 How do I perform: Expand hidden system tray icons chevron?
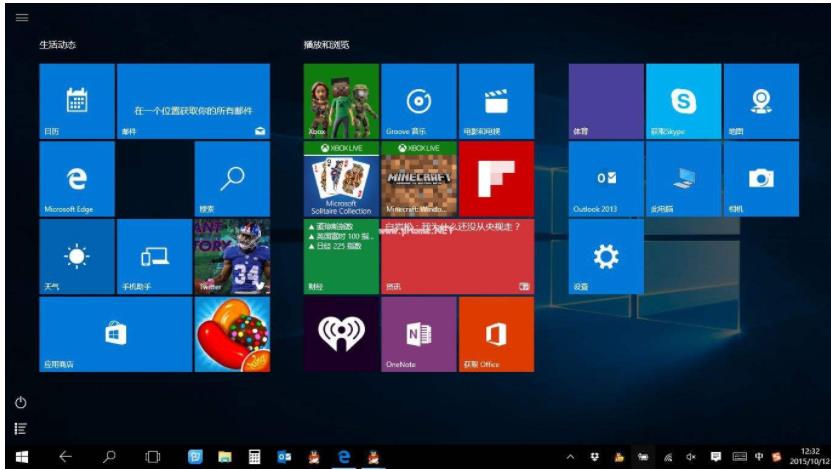[570, 457]
